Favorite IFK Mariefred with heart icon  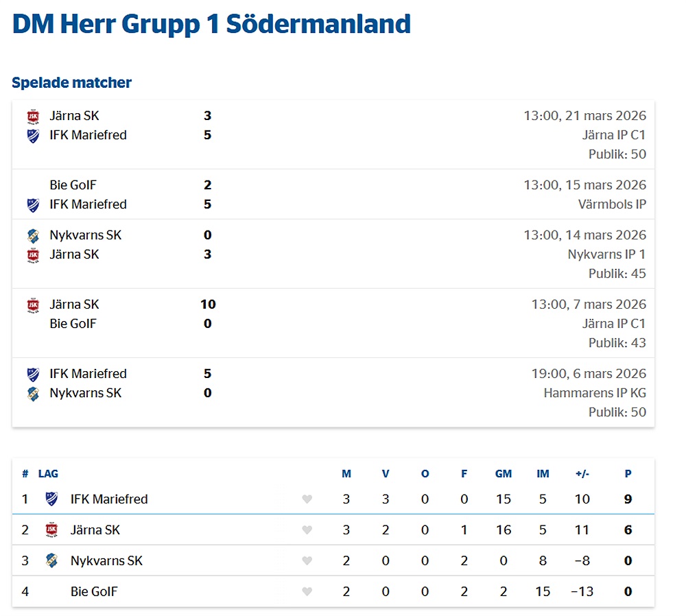coord(307,499)
